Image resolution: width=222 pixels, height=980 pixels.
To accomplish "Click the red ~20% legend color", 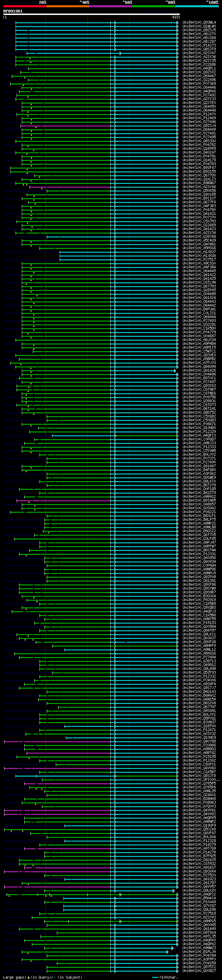I will (25, 6).
